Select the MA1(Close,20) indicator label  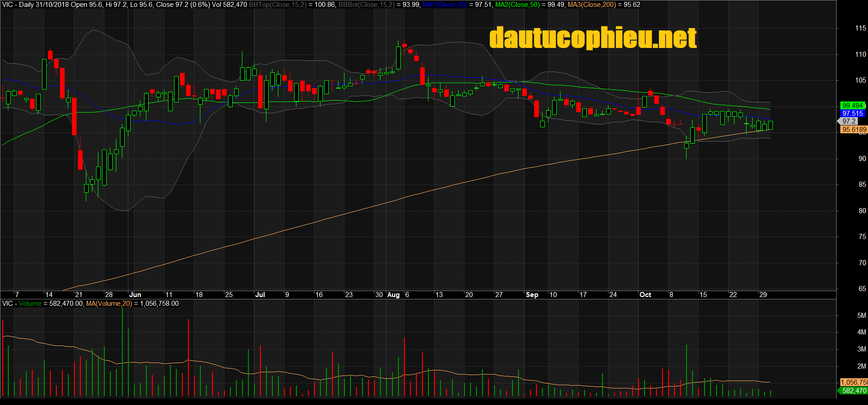pos(445,5)
